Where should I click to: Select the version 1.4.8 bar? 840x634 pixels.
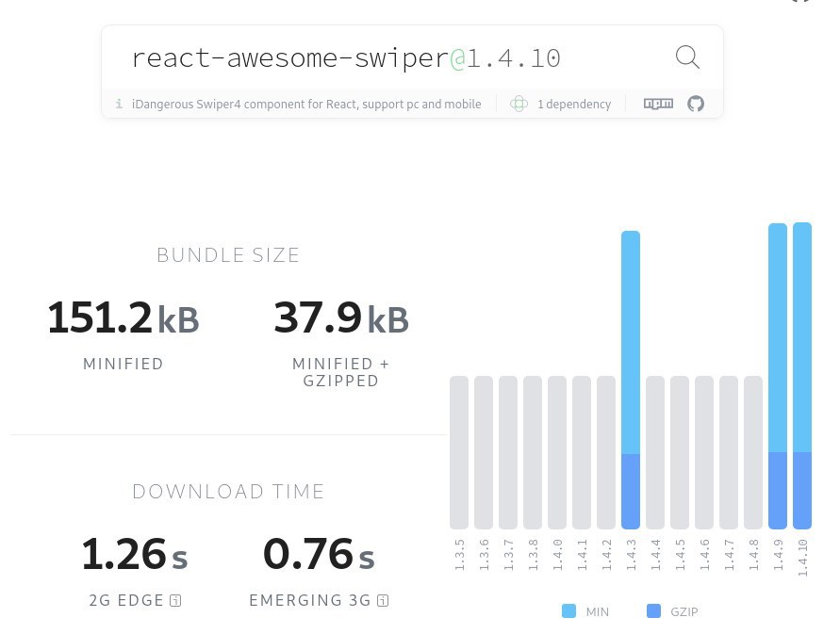(753, 452)
